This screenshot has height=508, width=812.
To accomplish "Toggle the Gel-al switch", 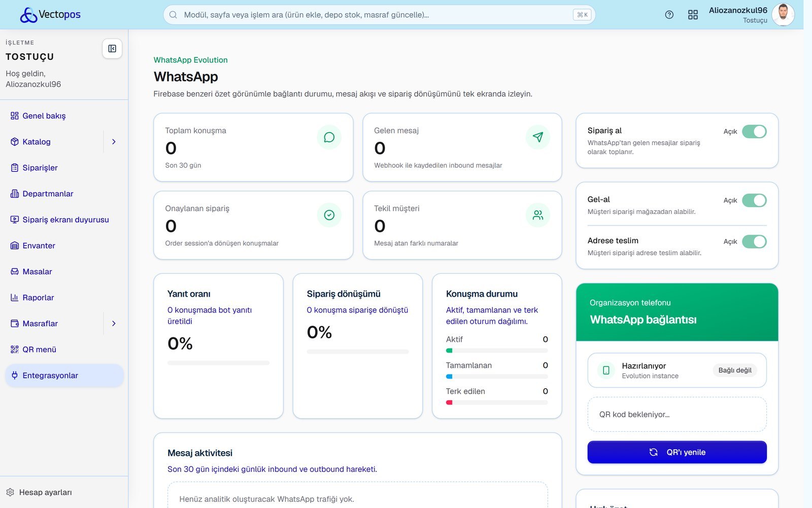I will [x=754, y=200].
